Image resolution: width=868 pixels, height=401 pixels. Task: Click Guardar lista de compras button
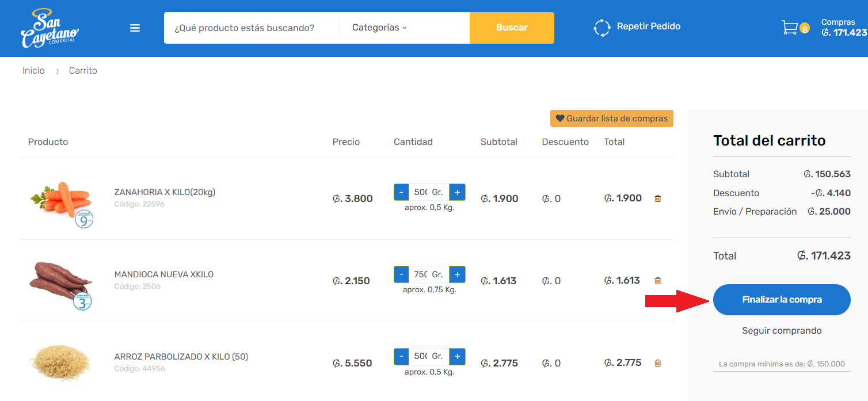pyautogui.click(x=611, y=119)
